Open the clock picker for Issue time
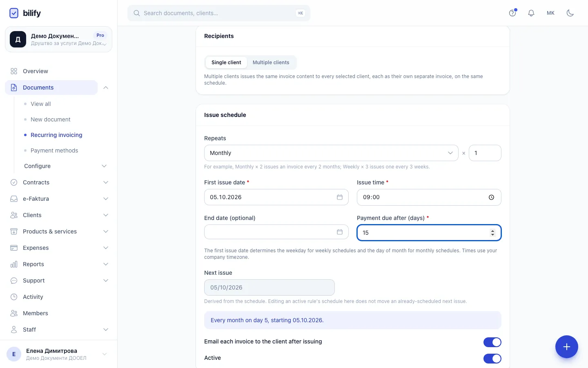588x368 pixels. click(x=492, y=197)
